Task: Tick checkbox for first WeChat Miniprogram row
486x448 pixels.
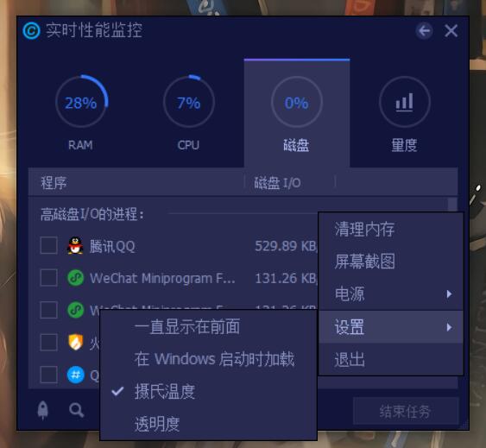Action: 48,277
